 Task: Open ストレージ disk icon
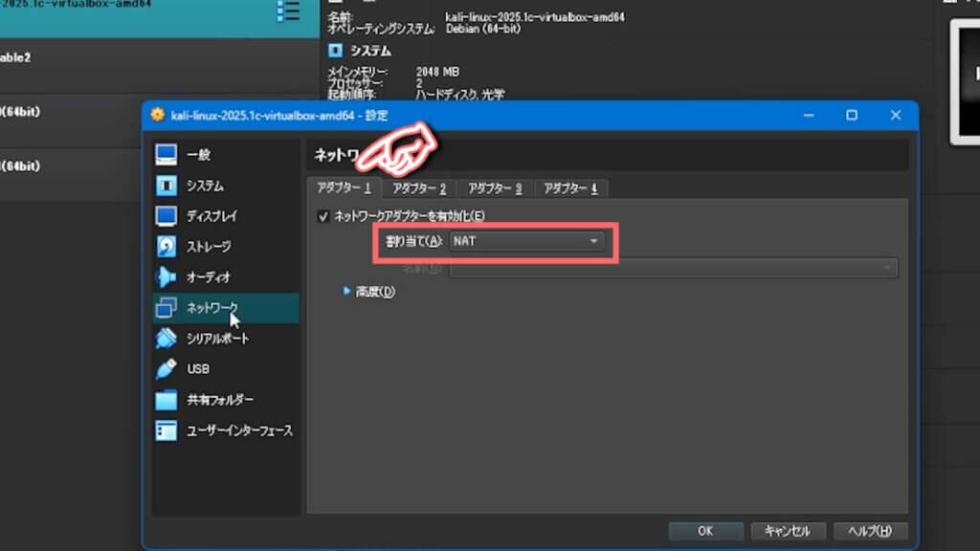point(166,247)
